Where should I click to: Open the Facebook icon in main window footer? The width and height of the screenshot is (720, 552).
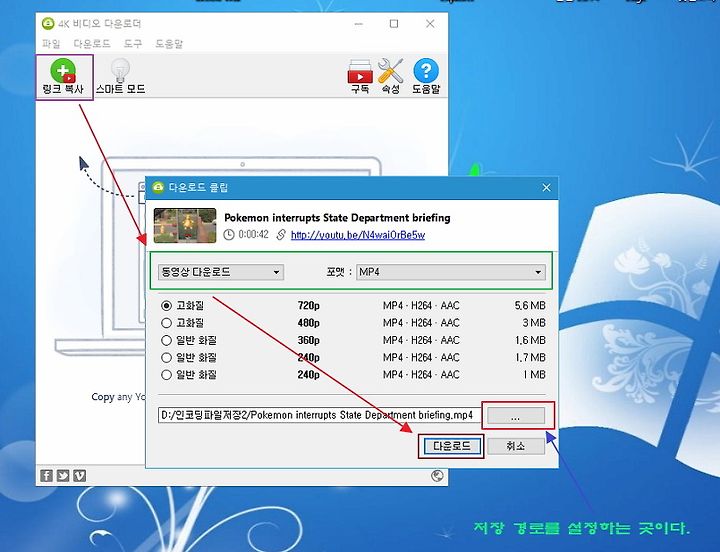tap(46, 476)
